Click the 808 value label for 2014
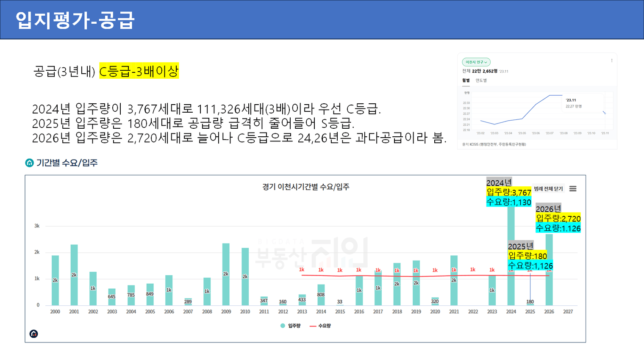The image size is (644, 362). (321, 295)
